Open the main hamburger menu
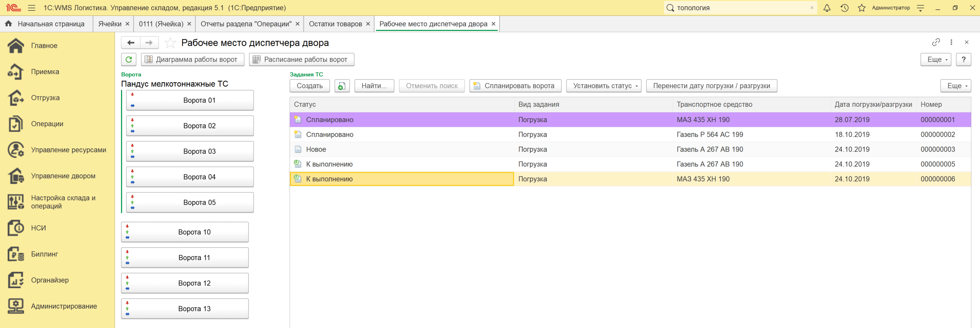 click(32, 8)
